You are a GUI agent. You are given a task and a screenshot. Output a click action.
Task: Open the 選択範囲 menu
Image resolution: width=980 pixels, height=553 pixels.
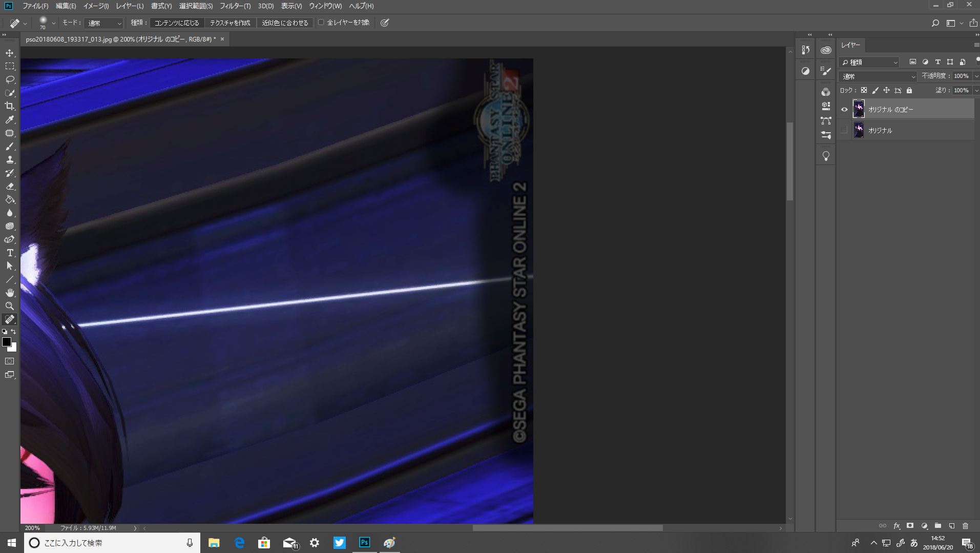pos(196,6)
